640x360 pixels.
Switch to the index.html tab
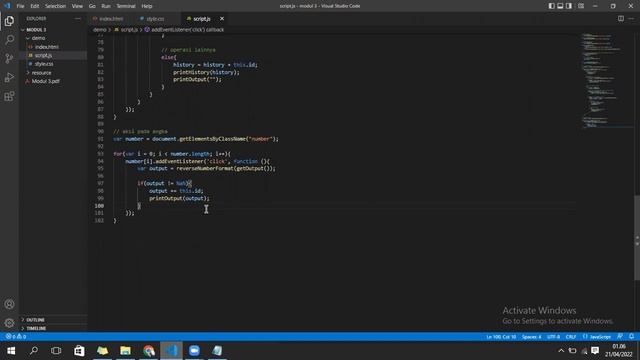pyautogui.click(x=110, y=19)
